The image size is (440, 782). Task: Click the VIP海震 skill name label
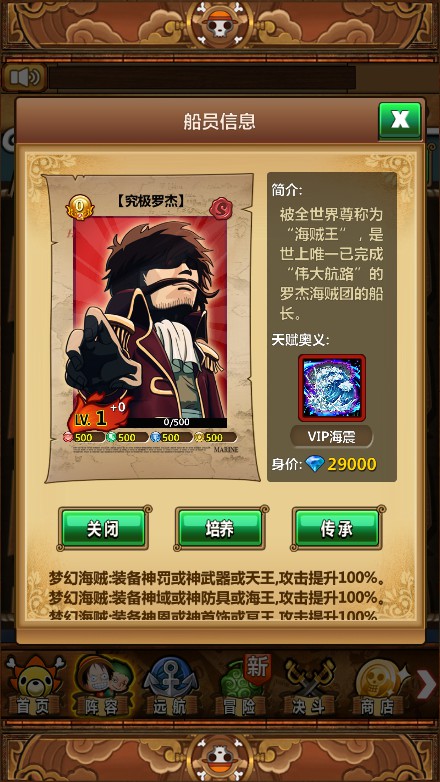click(331, 437)
